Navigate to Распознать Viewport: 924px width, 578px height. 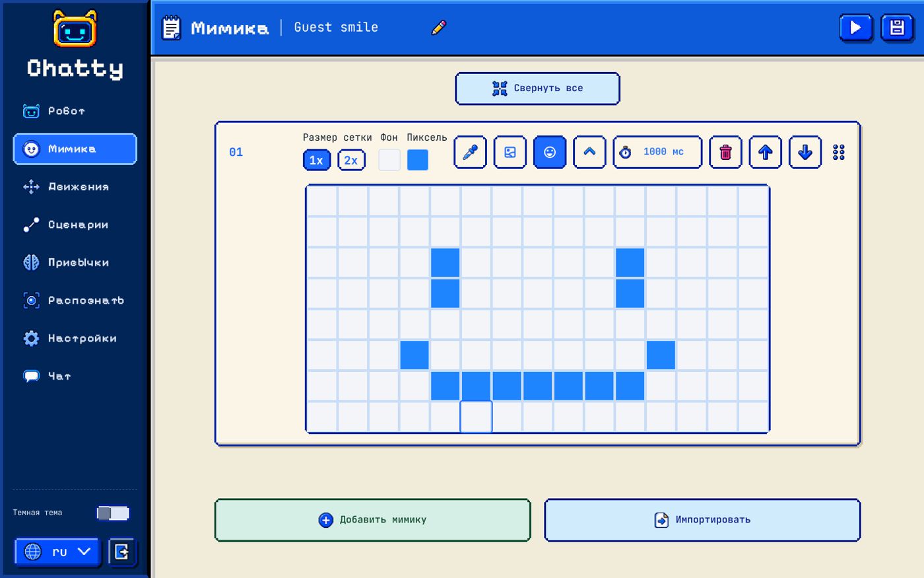click(x=75, y=301)
